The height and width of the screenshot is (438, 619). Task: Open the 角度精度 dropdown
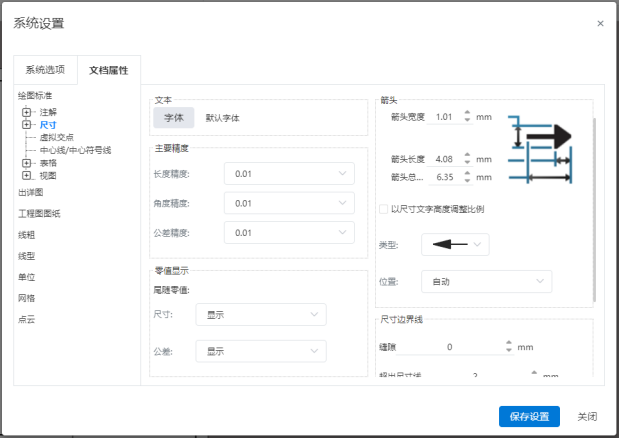click(x=289, y=203)
